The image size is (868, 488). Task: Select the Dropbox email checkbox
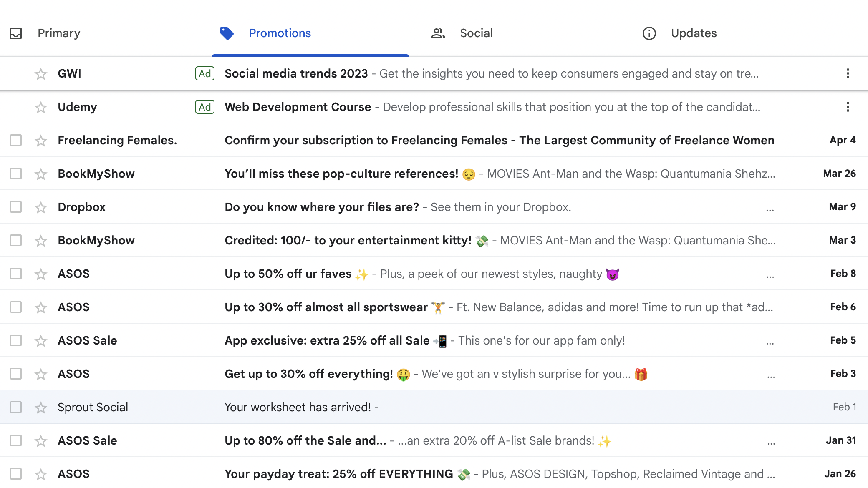16,207
